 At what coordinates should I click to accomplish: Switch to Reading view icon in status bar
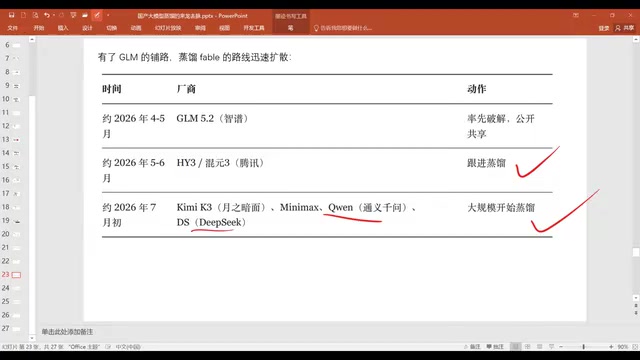coord(540,347)
